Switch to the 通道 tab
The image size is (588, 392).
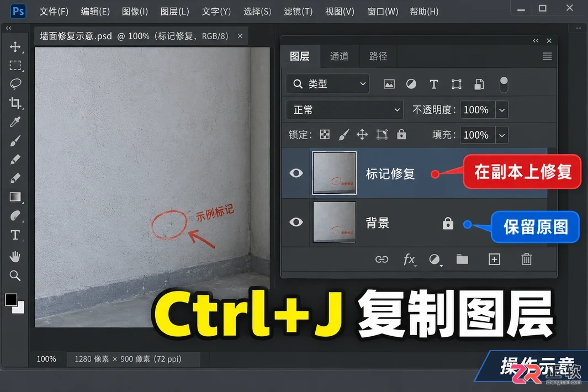click(340, 56)
